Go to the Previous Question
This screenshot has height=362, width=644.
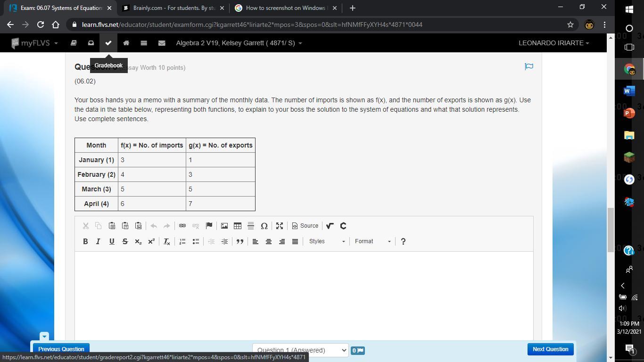tap(61, 349)
